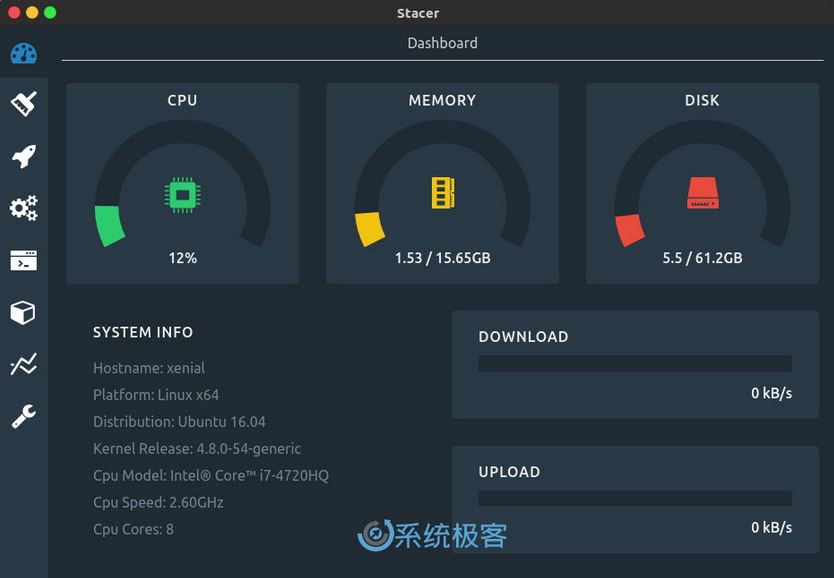Select the Cpu Model info line
Viewport: 834px width, 578px height.
click(x=210, y=476)
